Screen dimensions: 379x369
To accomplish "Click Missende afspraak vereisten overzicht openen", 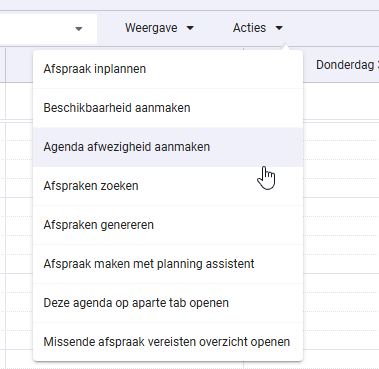I will click(168, 342).
